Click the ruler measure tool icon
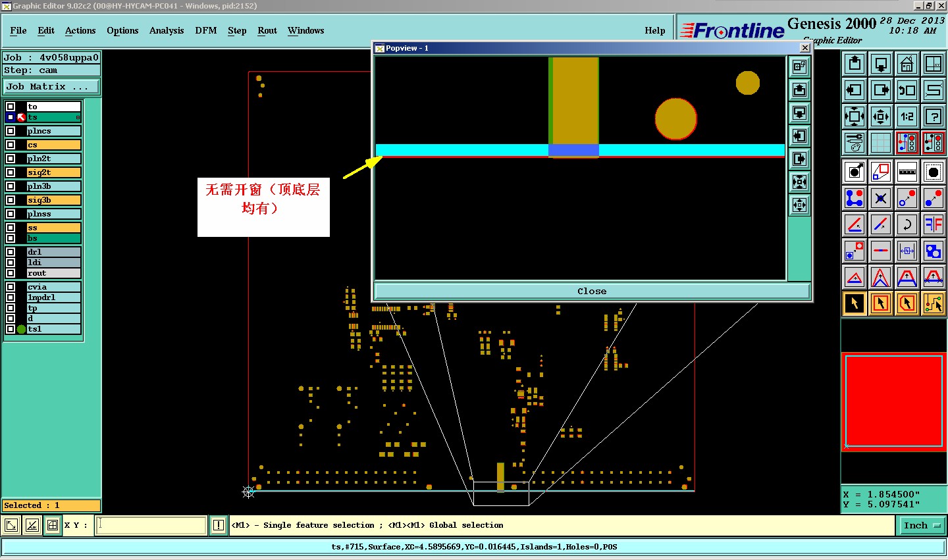 click(x=907, y=172)
